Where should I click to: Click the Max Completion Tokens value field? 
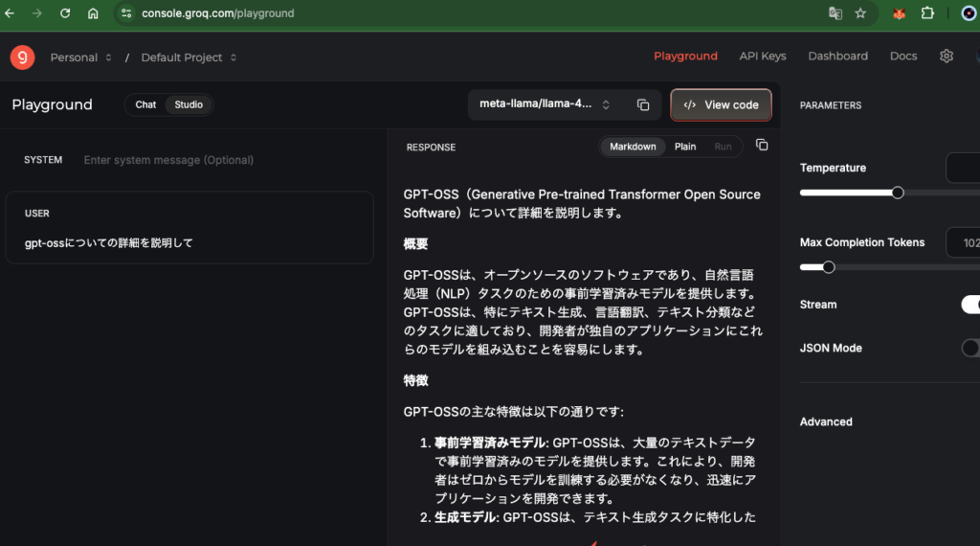coord(963,242)
